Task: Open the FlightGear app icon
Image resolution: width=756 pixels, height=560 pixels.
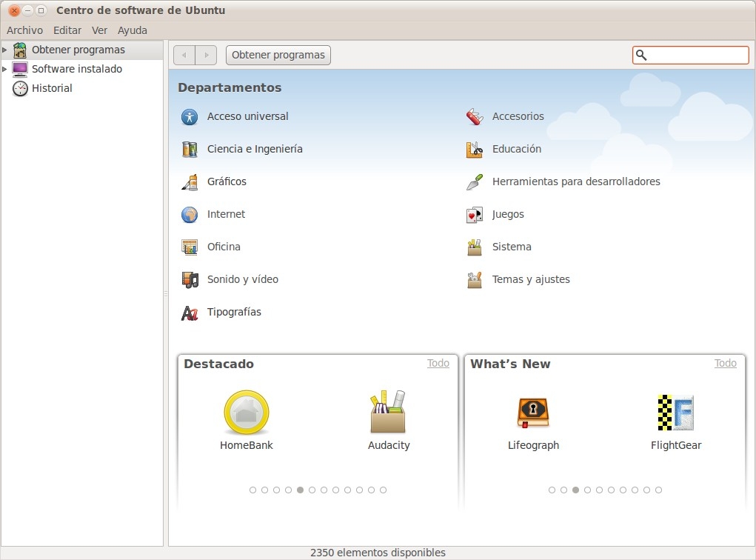Action: 675,413
